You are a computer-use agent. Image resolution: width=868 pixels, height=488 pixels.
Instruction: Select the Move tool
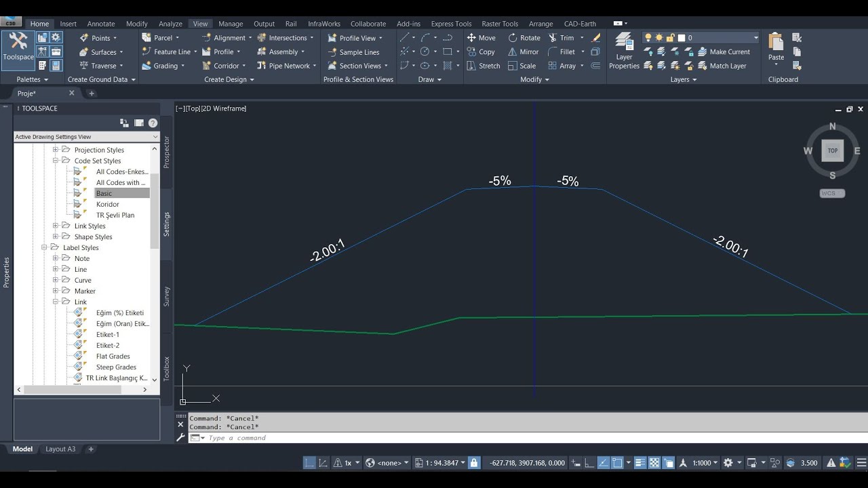coord(481,38)
